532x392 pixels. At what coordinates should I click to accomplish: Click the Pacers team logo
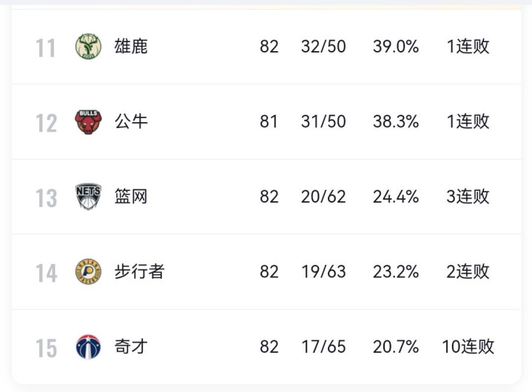pyautogui.click(x=89, y=271)
